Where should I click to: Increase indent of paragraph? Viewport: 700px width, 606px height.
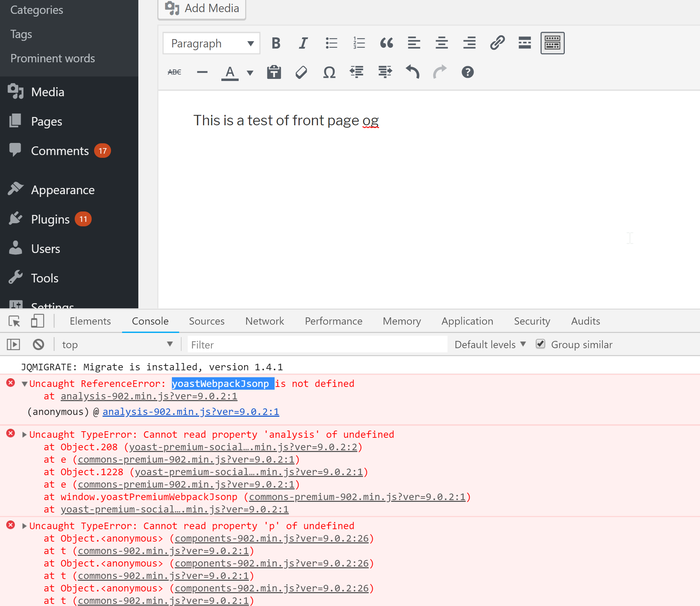point(385,72)
